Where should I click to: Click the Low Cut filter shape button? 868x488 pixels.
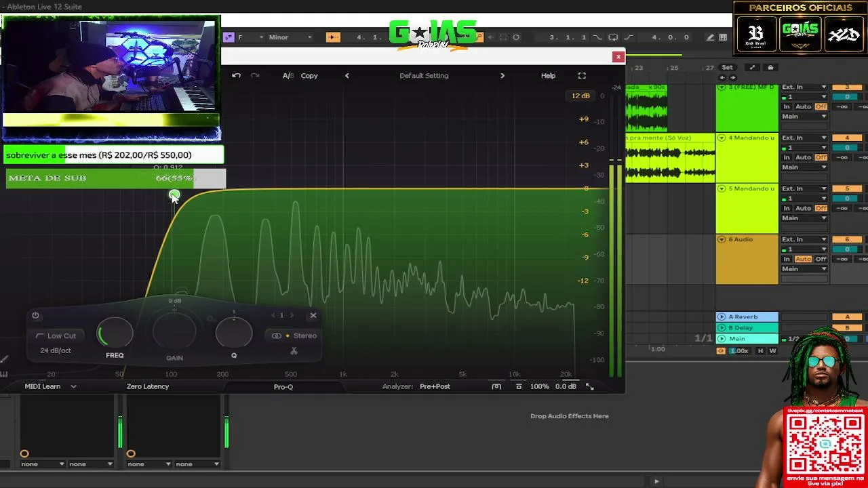coord(56,335)
